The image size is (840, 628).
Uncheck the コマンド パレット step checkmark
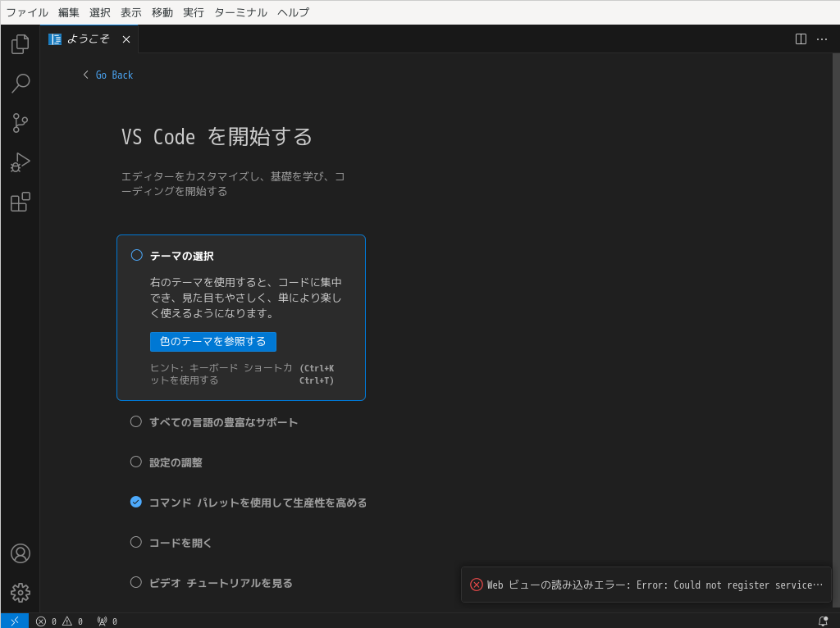click(136, 503)
